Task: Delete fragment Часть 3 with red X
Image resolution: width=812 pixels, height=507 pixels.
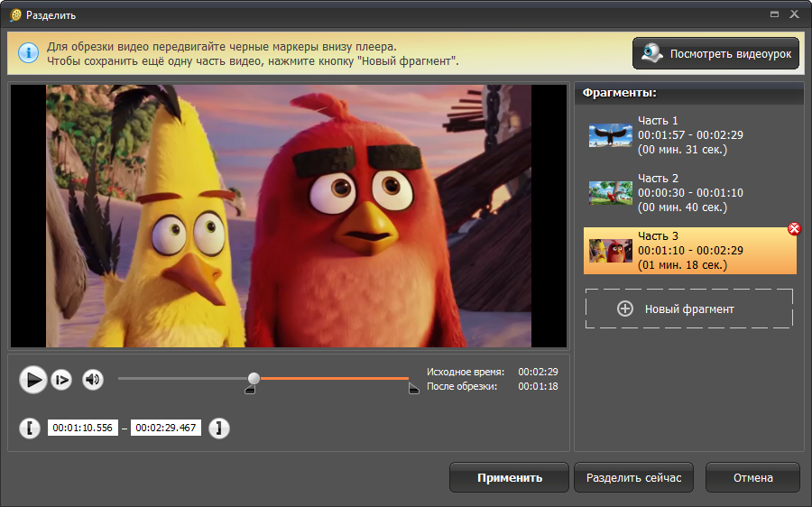Action: click(x=794, y=229)
